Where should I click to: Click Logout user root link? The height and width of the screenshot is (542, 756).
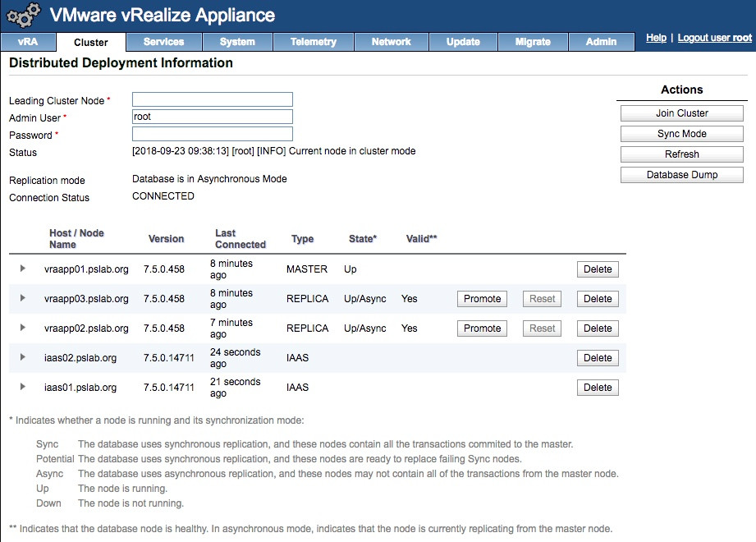(x=714, y=38)
